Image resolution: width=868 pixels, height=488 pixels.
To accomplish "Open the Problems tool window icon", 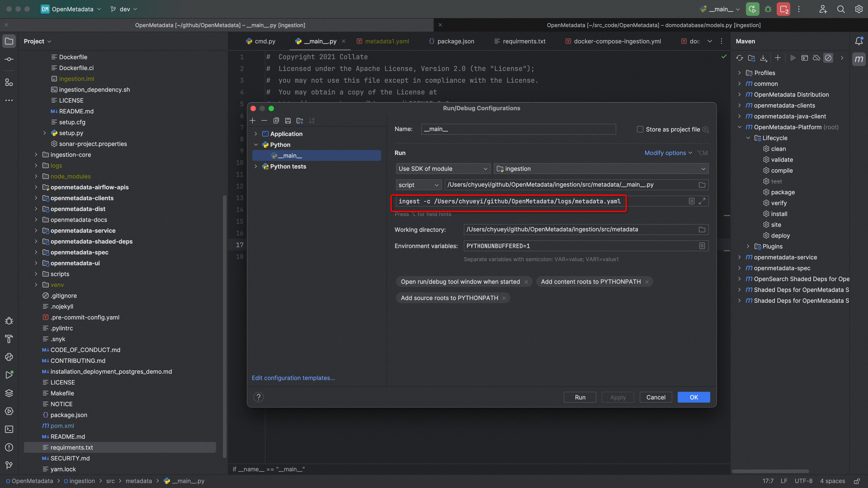I will point(9,447).
